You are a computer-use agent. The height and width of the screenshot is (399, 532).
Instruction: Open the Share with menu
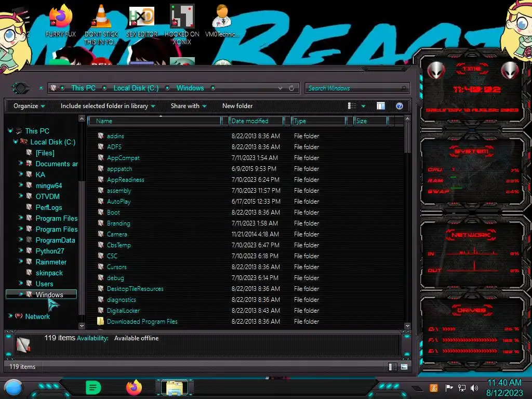188,106
